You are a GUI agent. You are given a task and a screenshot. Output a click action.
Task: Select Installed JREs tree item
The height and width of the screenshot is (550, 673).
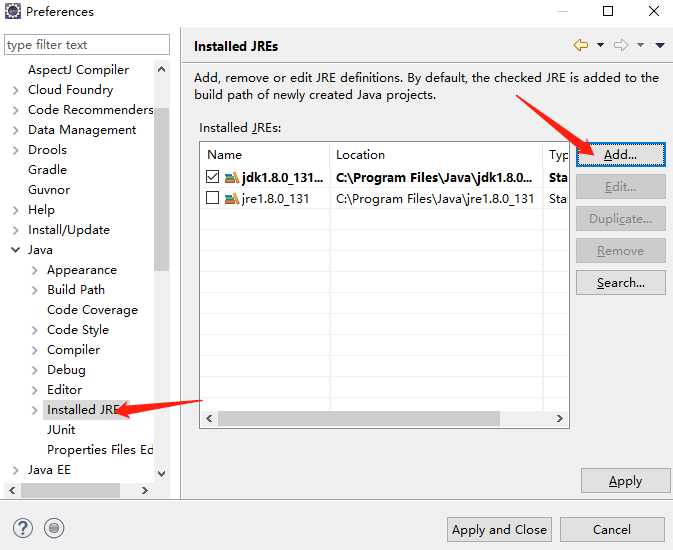(83, 410)
